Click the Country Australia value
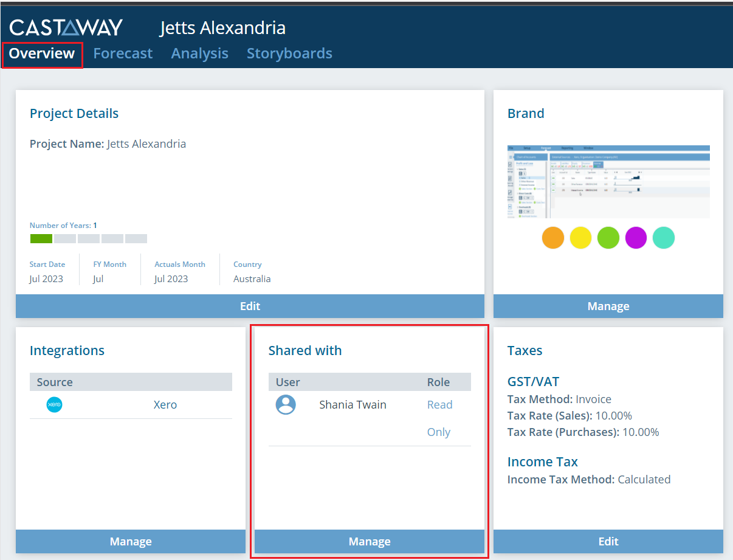Image resolution: width=733 pixels, height=560 pixels. [x=252, y=279]
